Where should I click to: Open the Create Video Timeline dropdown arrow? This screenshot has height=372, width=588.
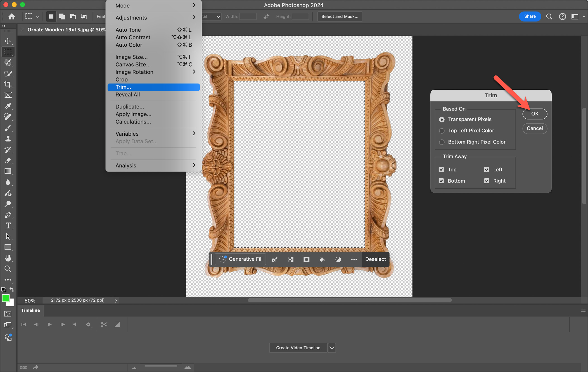pos(332,348)
